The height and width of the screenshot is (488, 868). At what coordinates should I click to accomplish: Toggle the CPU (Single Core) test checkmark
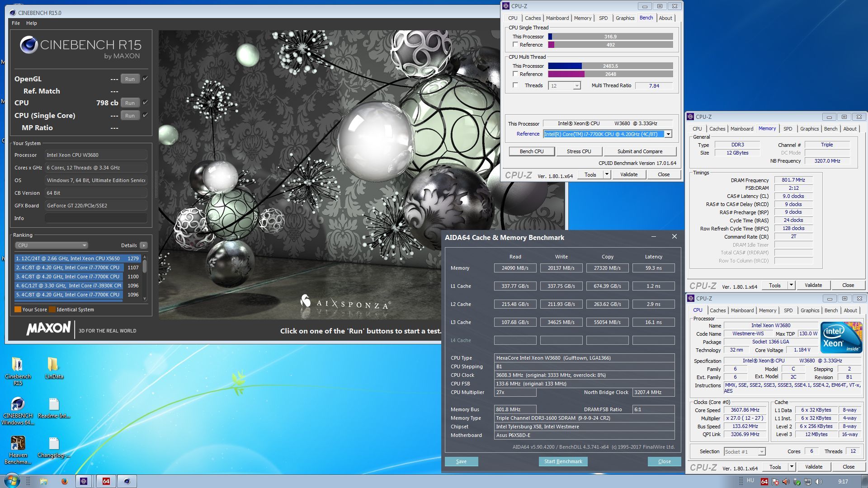[145, 115]
